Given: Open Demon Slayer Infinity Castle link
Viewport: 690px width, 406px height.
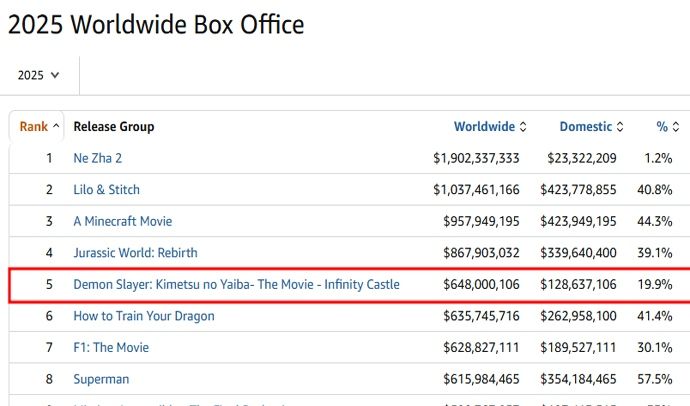Looking at the screenshot, I should tap(236, 285).
